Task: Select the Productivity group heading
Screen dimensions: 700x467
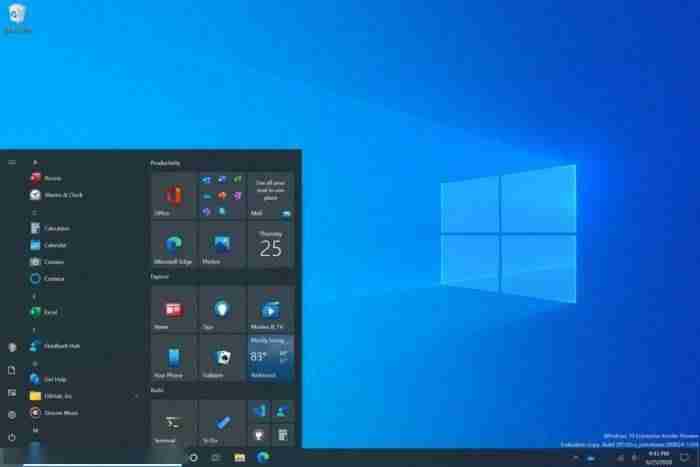Action: 166,163
